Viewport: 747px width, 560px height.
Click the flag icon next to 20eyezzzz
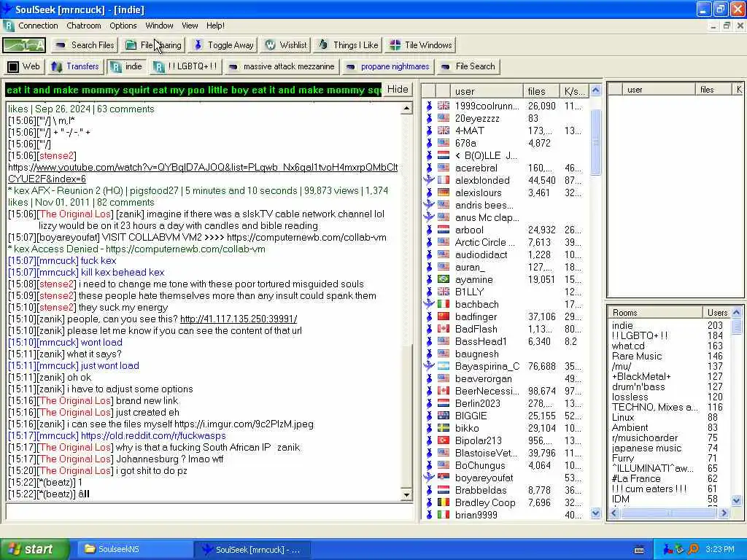[444, 118]
